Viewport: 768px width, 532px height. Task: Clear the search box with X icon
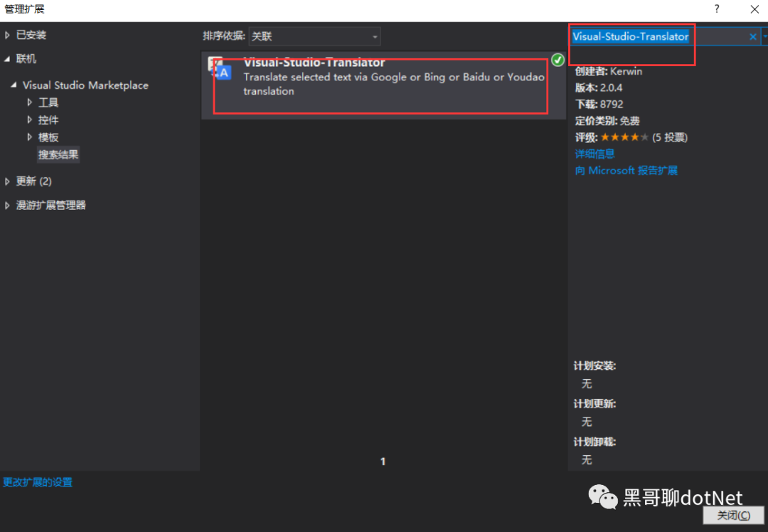pyautogui.click(x=753, y=37)
